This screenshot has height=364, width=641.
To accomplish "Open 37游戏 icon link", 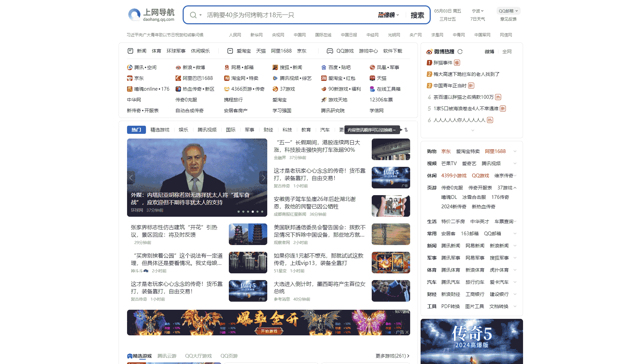I will point(275,89).
